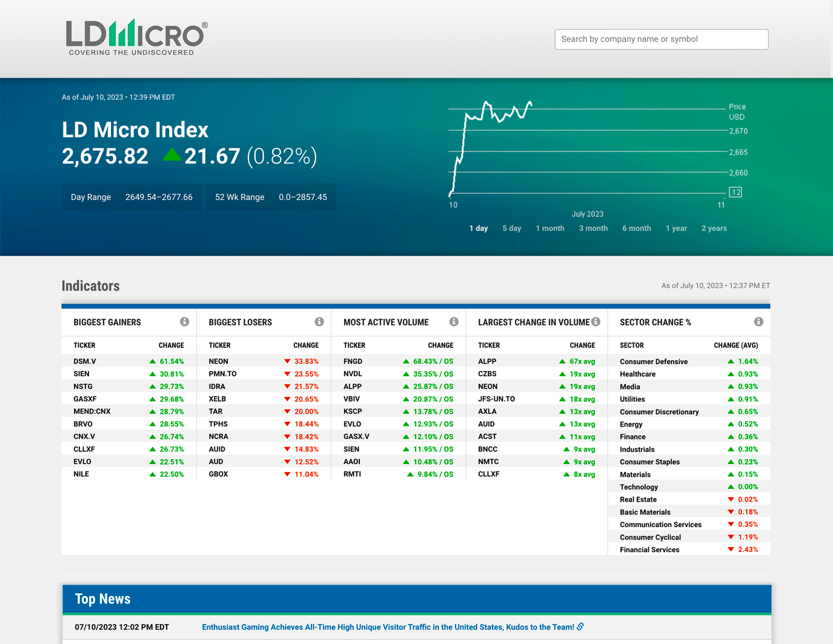Switch chart to 5 day range
The height and width of the screenshot is (644, 833).
click(x=511, y=228)
